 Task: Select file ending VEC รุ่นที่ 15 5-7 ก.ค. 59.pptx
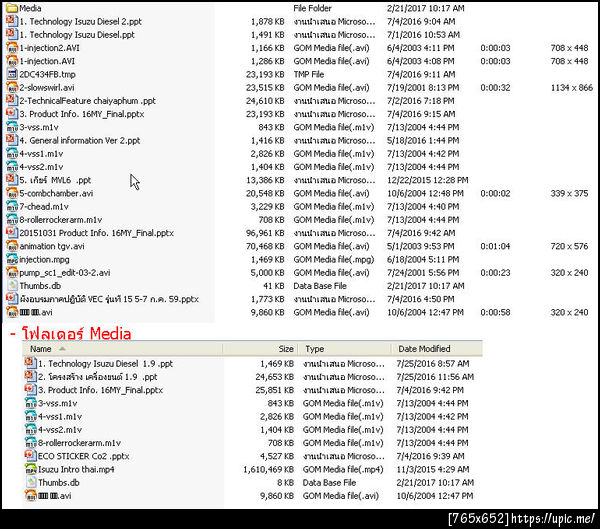pyautogui.click(x=109, y=299)
